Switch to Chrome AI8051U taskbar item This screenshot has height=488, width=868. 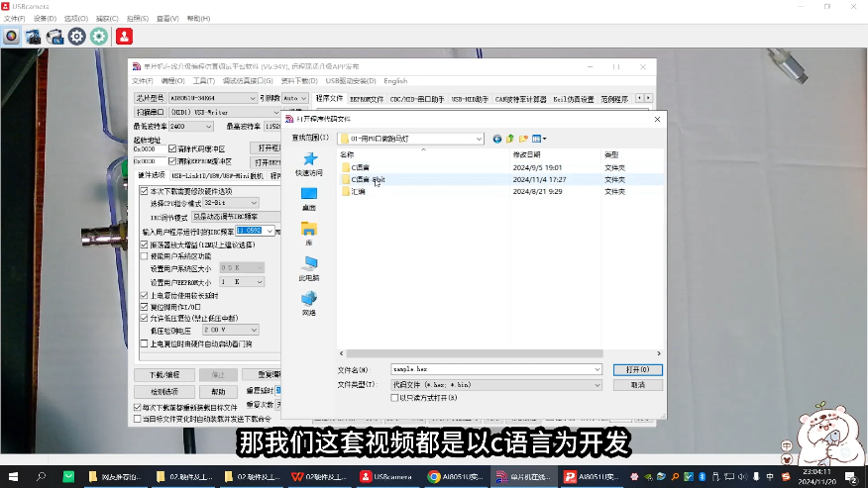[456, 476]
